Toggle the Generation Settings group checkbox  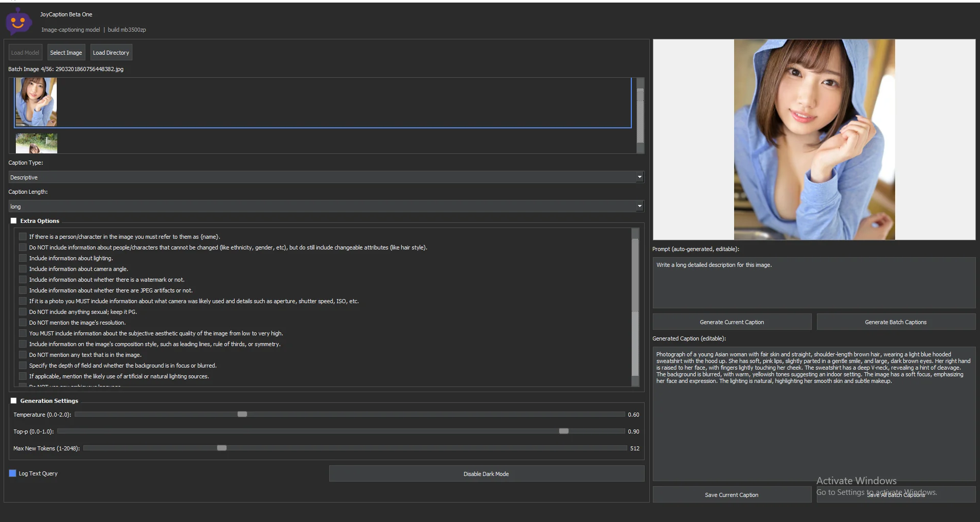14,401
